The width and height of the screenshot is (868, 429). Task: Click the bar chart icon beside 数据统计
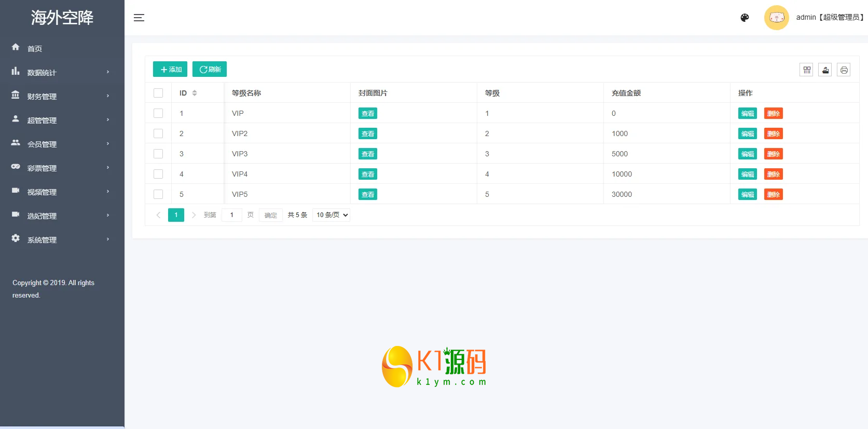(16, 71)
